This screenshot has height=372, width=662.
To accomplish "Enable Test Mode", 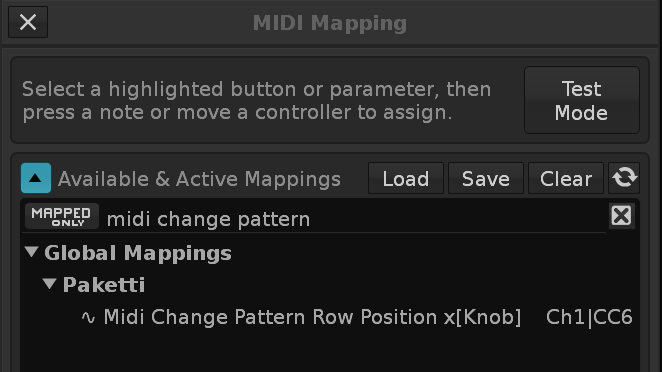I will pos(582,100).
